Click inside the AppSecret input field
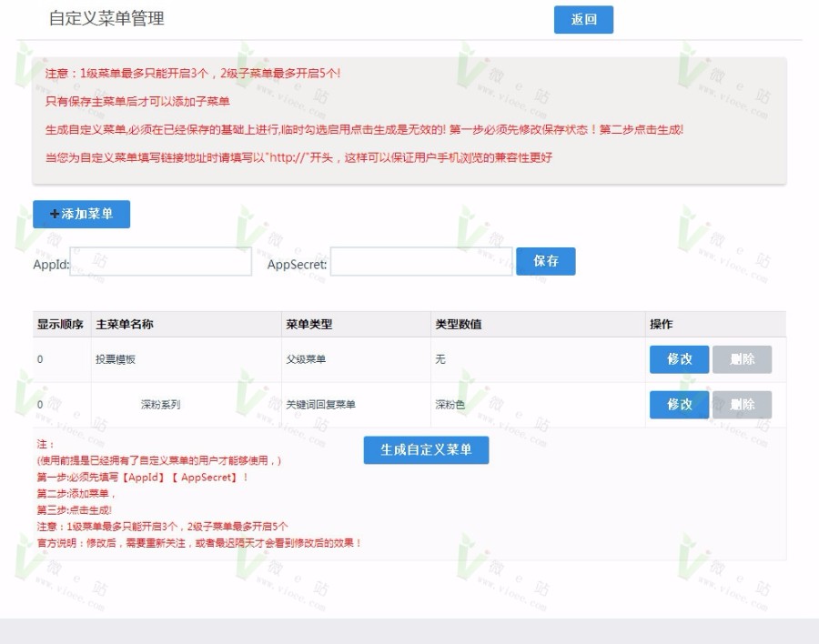The height and width of the screenshot is (644, 819). [x=420, y=261]
